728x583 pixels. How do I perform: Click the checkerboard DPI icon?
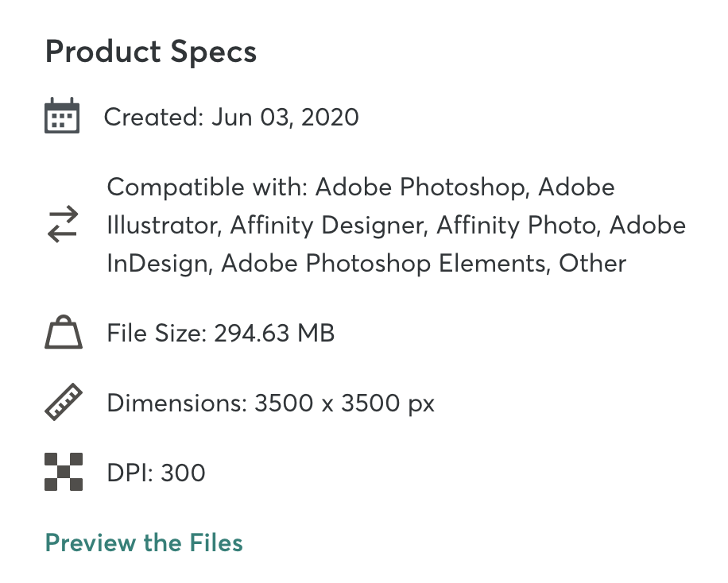tap(64, 472)
